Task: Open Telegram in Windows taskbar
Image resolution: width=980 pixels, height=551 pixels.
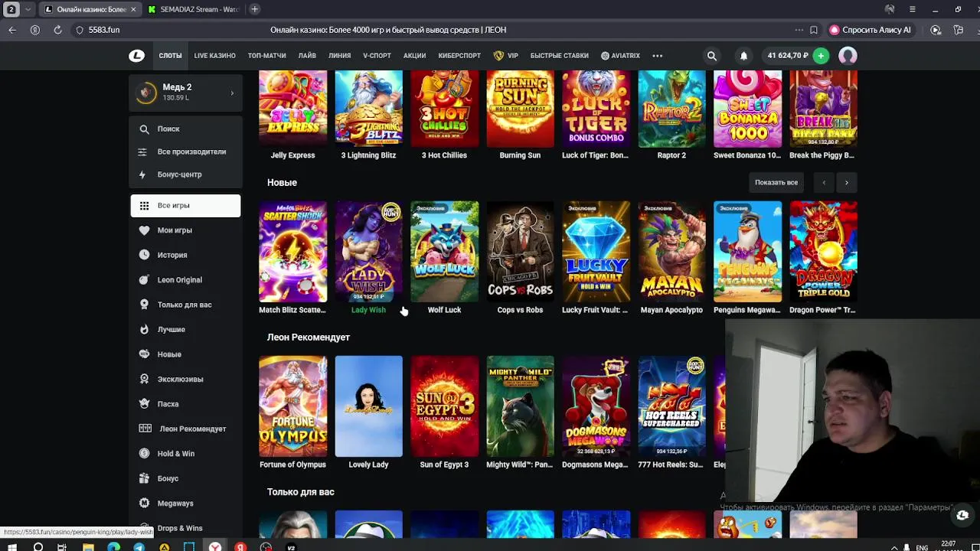Action: click(139, 546)
